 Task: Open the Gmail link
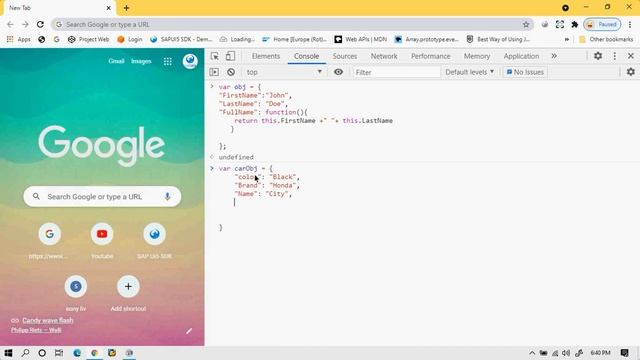[116, 61]
